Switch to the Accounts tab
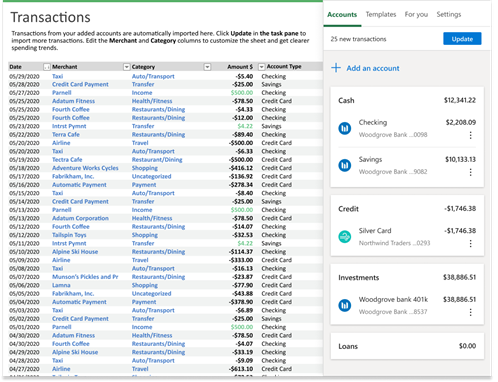This screenshot has height=382, width=498. [x=342, y=15]
